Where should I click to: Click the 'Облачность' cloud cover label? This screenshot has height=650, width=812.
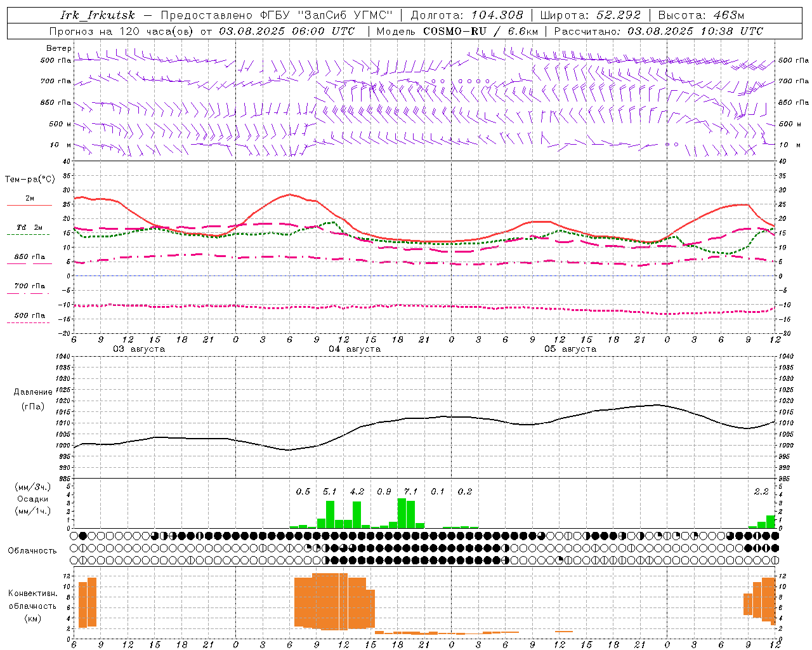(32, 550)
